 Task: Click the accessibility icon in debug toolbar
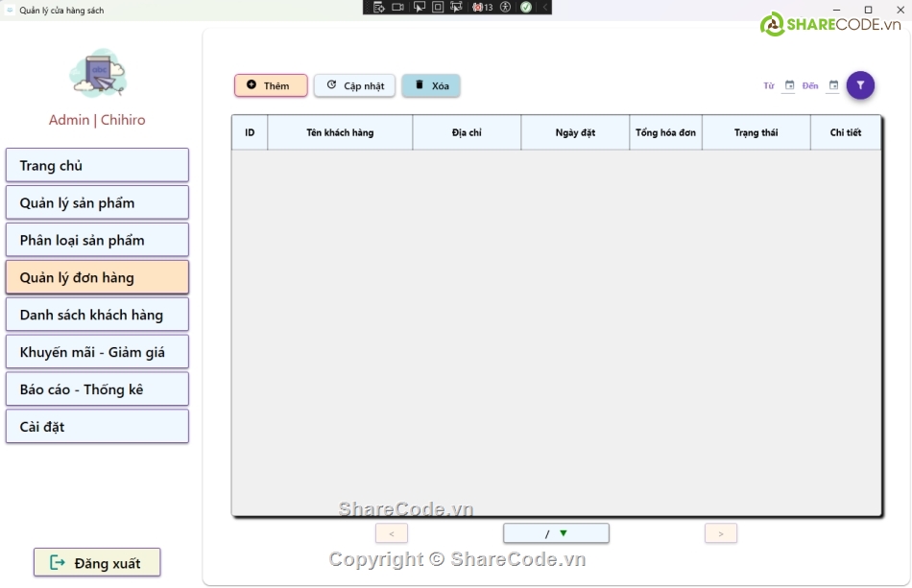coord(505,7)
